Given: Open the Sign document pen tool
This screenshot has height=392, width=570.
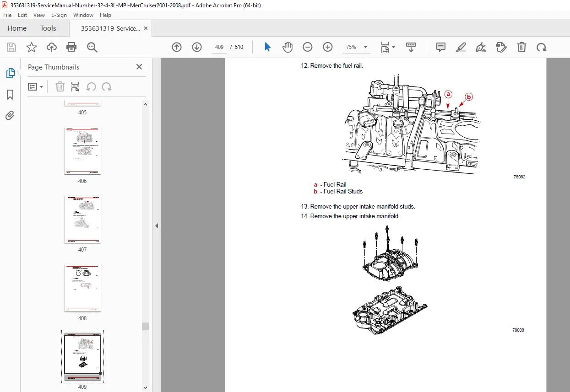Looking at the screenshot, I should [x=481, y=47].
